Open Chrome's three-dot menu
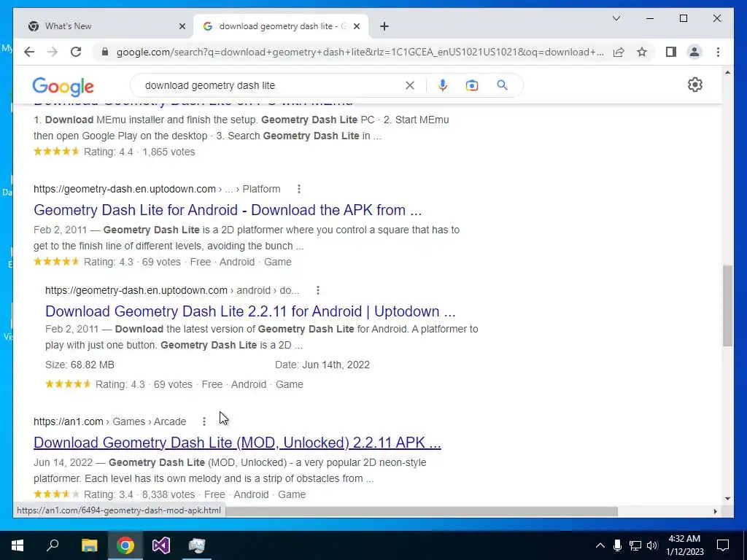Viewport: 747px width, 560px height. click(718, 52)
